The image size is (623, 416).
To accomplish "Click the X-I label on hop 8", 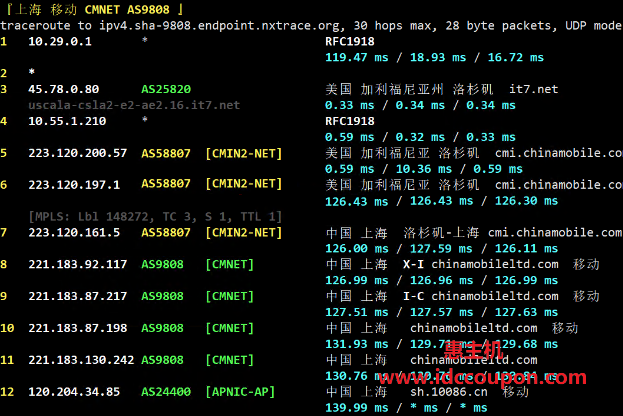I will (413, 265).
